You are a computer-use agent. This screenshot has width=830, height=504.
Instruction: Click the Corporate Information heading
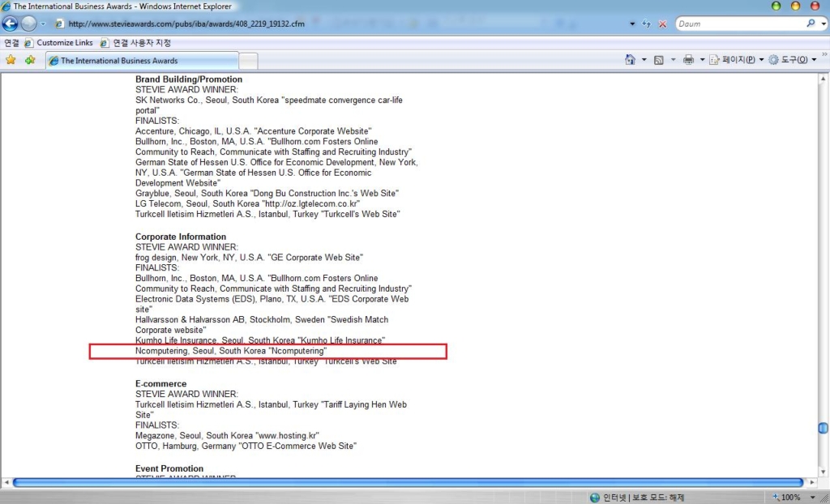click(181, 237)
